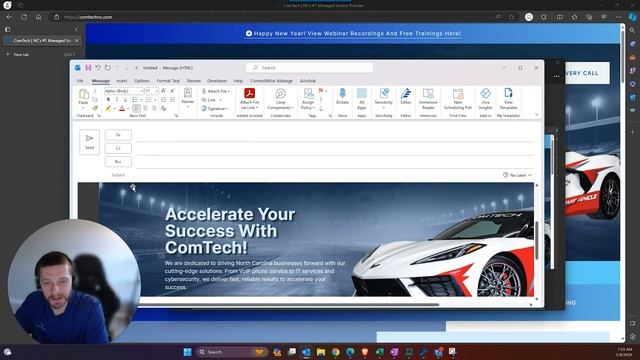The width and height of the screenshot is (640, 360).
Task: Click the Undo arrow in Outlook title bar
Action: [x=98, y=68]
